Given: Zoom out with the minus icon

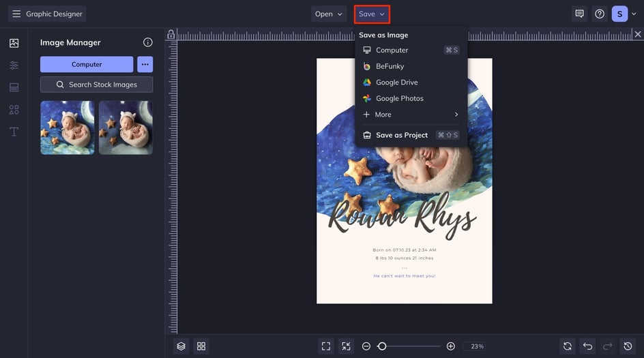Looking at the screenshot, I should tap(366, 346).
